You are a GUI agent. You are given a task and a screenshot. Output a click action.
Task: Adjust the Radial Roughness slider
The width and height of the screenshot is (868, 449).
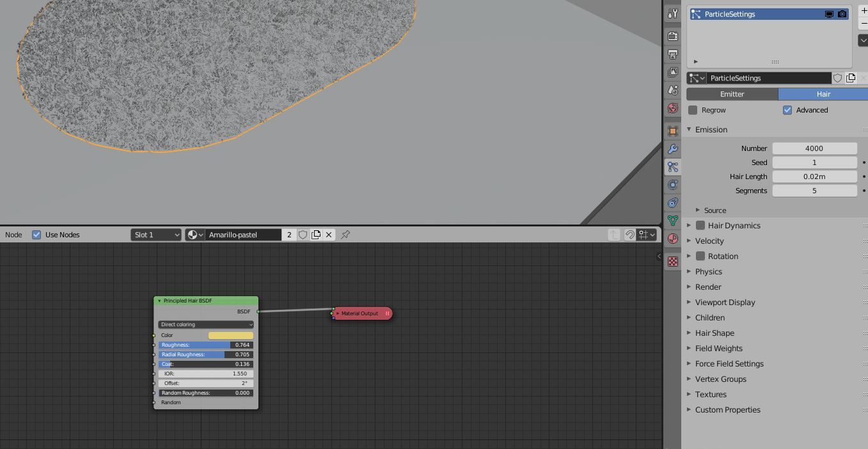[x=206, y=354]
